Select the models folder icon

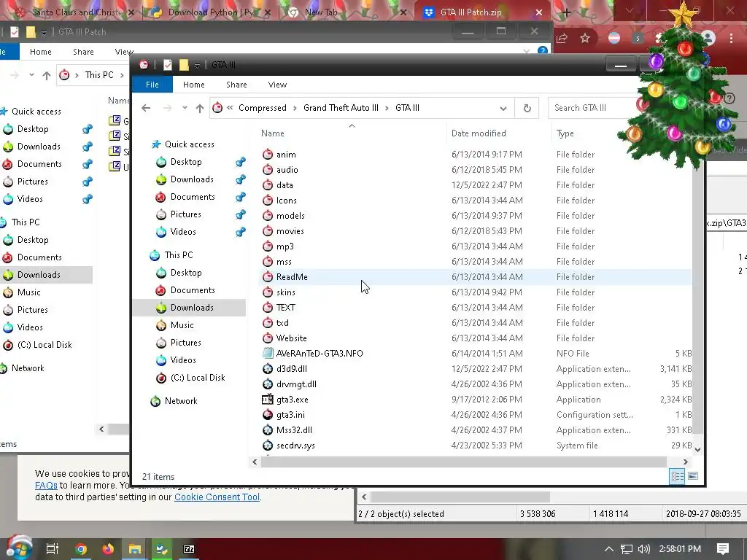point(268,215)
